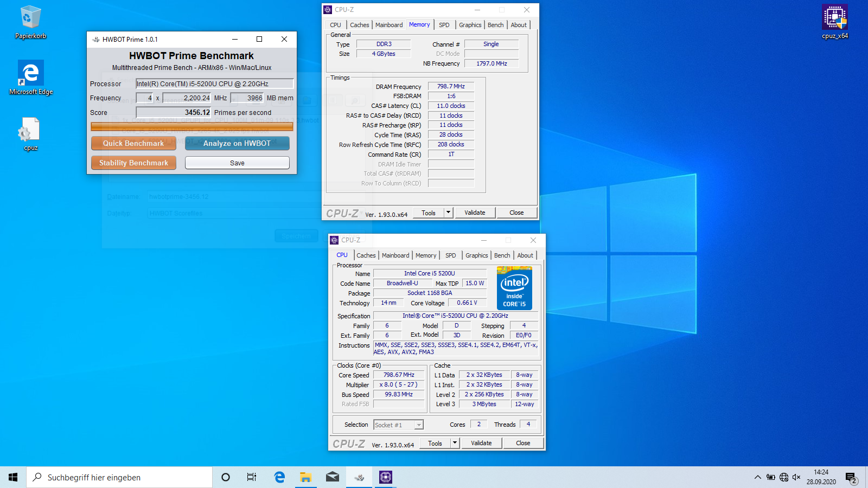Open Task View in the taskbar
This screenshot has width=868, height=488.
(252, 477)
